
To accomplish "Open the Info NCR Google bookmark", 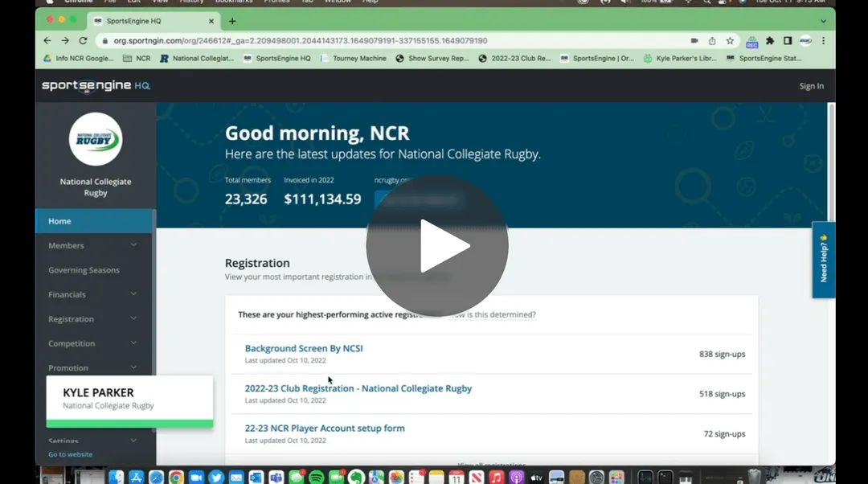I will (x=79, y=58).
